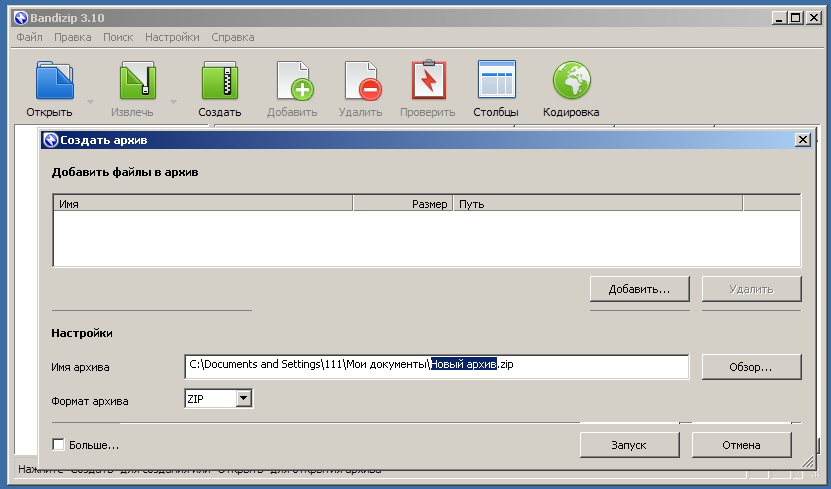The image size is (831, 489).
Task: Open the Поиск menu
Action: [118, 37]
